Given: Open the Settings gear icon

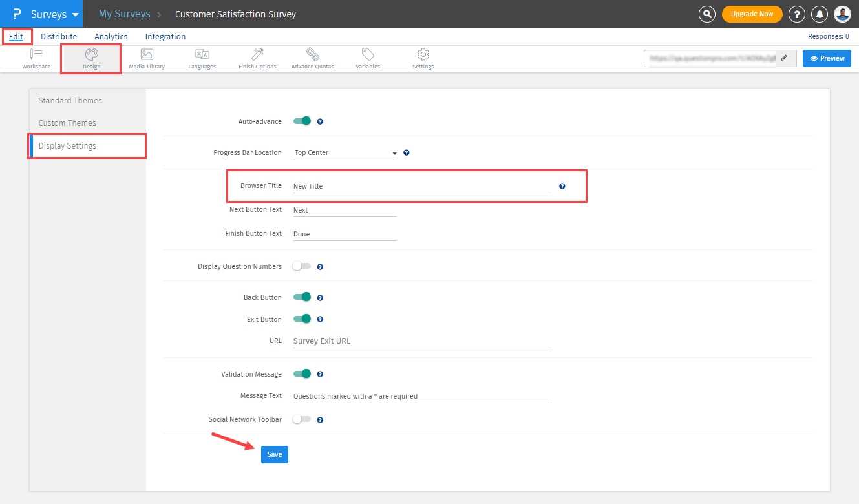Looking at the screenshot, I should (423, 55).
